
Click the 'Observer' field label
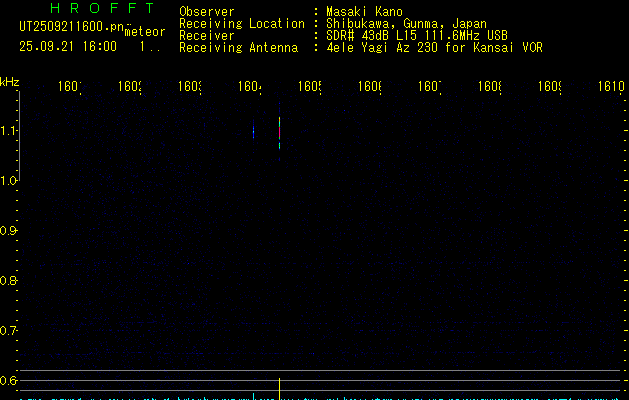click(207, 12)
